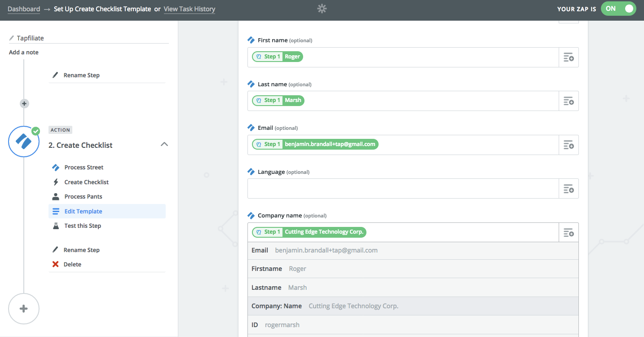The width and height of the screenshot is (644, 337).
Task: Click into the empty Language field
Action: [x=403, y=188]
